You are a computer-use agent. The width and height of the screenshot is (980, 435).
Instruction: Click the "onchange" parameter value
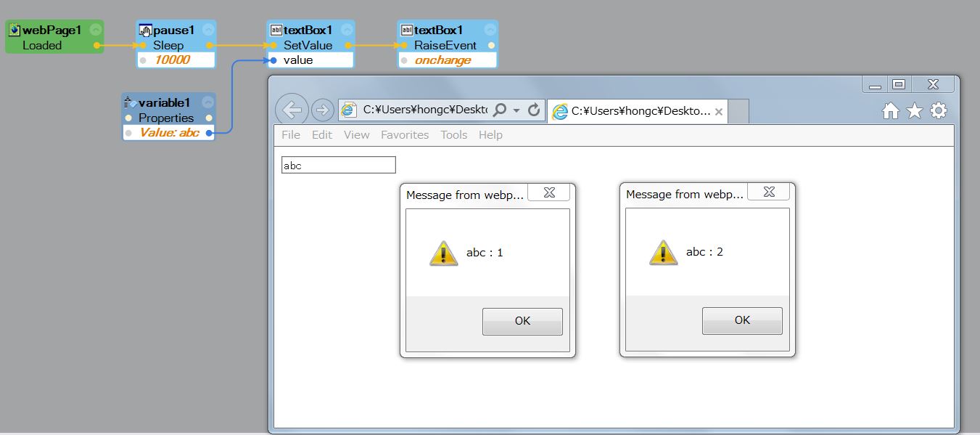pos(442,60)
